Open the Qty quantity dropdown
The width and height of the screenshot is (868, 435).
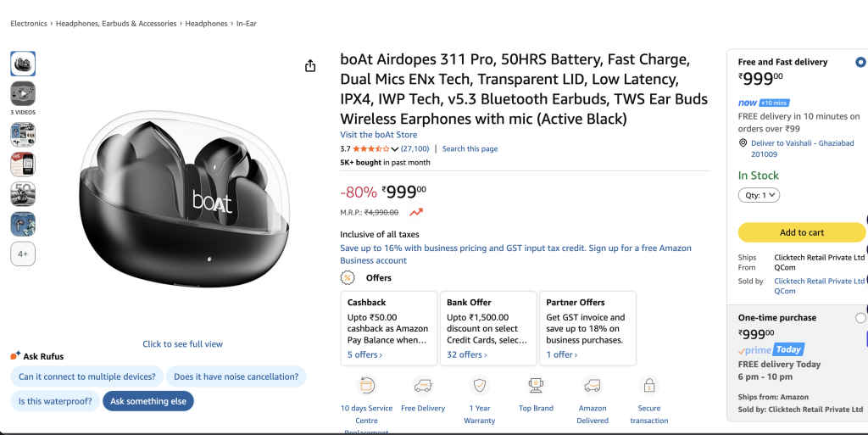pyautogui.click(x=759, y=195)
